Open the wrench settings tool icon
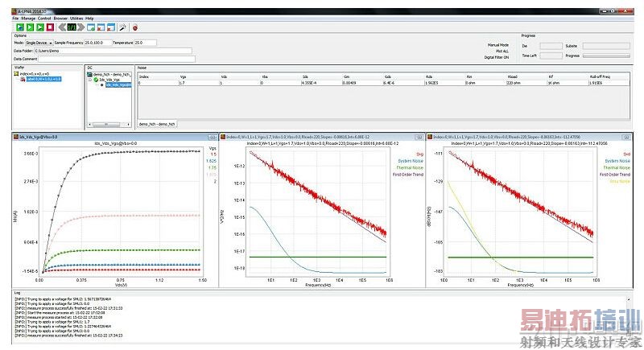 [122, 27]
